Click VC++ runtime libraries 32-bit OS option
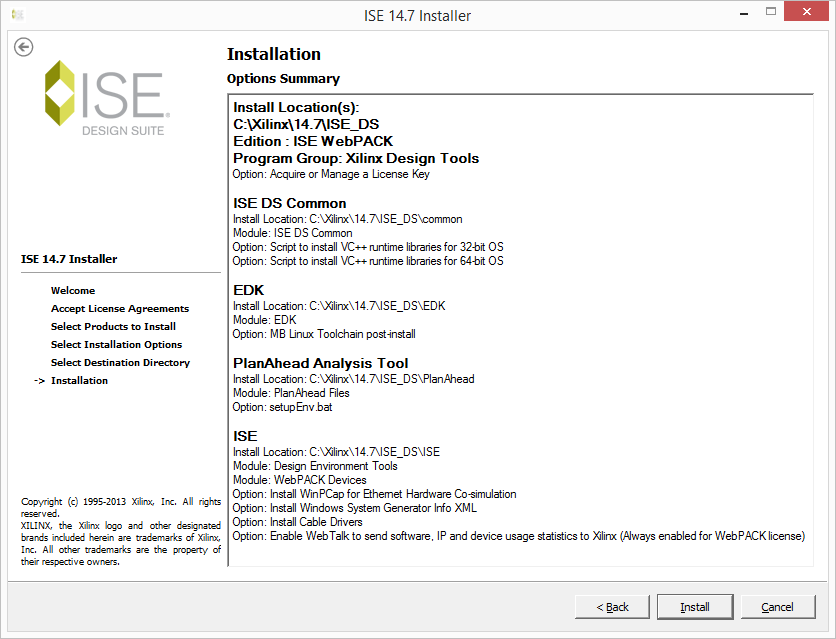836x639 pixels. (368, 247)
